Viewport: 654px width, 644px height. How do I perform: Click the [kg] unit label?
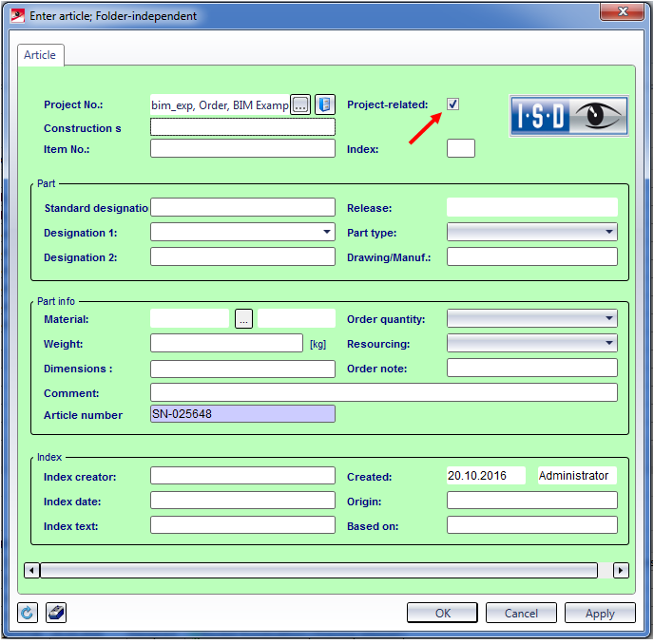click(317, 344)
